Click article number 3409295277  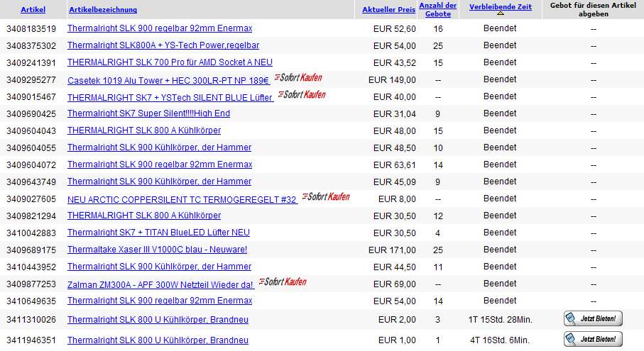coord(31,80)
